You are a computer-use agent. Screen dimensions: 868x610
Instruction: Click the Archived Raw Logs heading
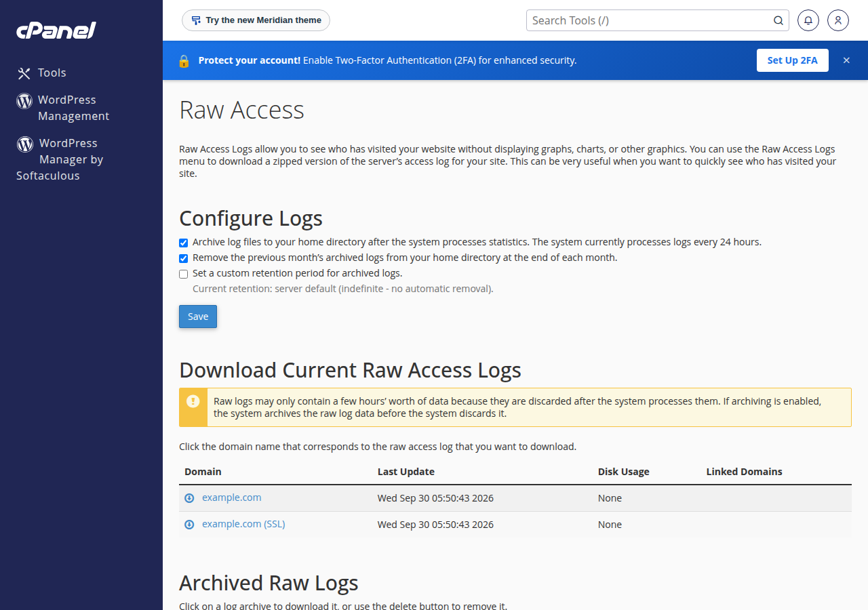[269, 583]
